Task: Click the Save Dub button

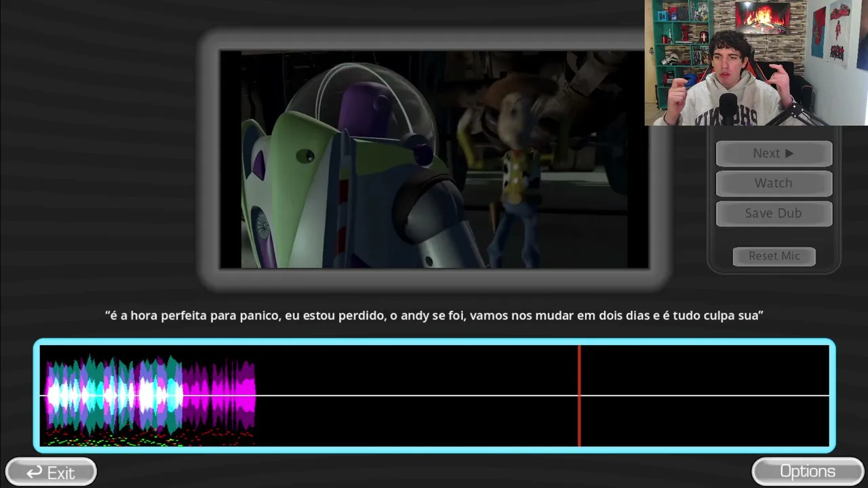Action: [774, 213]
